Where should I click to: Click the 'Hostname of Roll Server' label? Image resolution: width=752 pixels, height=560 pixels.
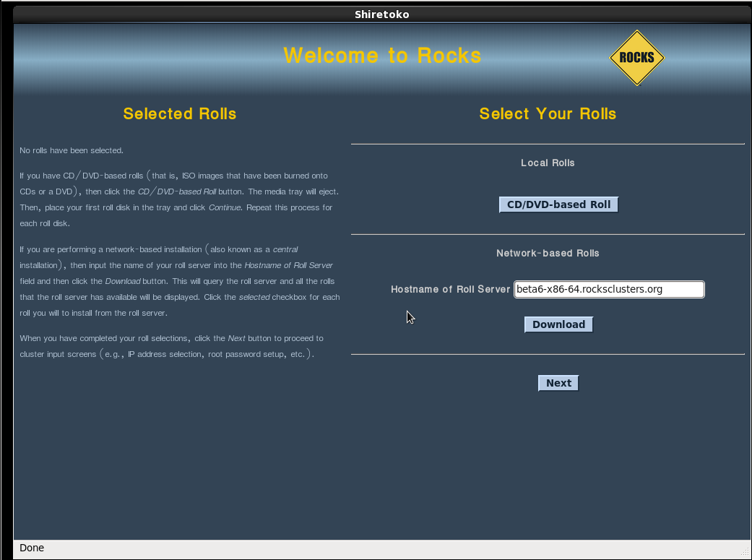pos(450,289)
